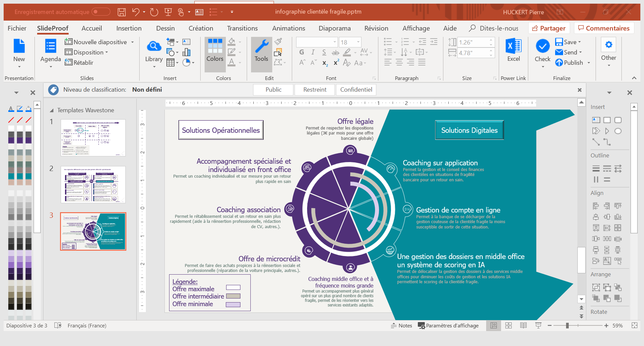Apply strikethrough formatting

(335, 52)
